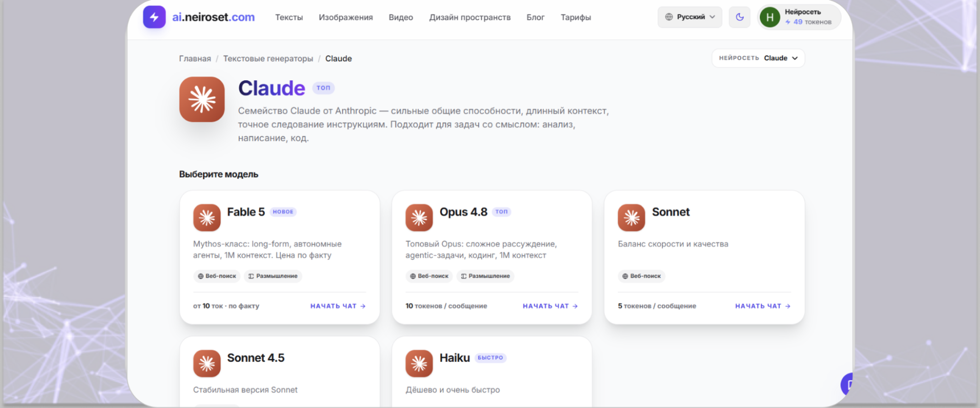Start chat with Opus 4.8
980x408 pixels.
coord(550,306)
